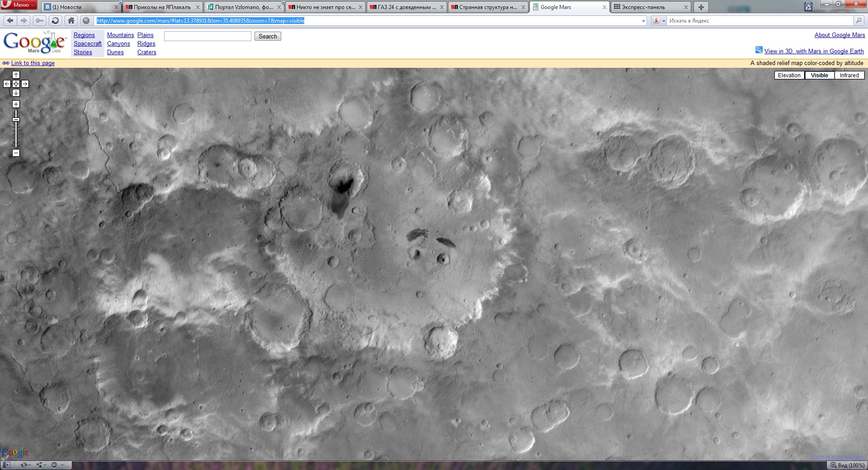868x470 pixels.
Task: Zoom out using the minus button
Action: point(16,153)
